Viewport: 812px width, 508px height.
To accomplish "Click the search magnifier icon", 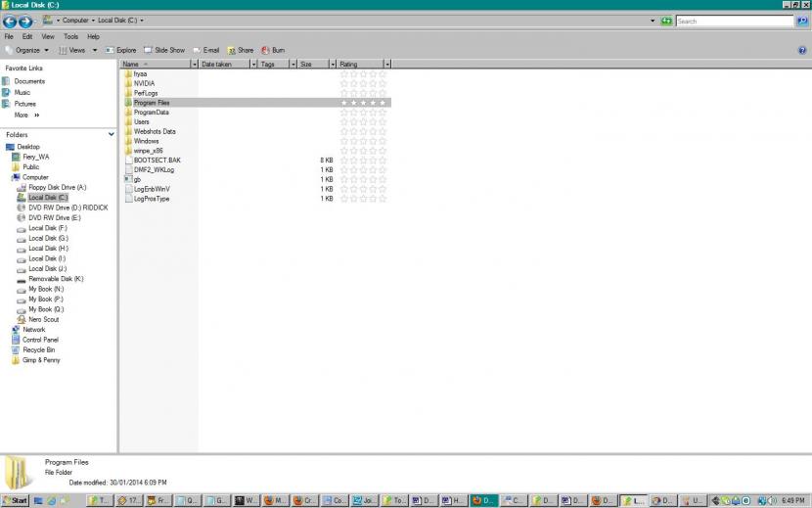I will click(801, 21).
